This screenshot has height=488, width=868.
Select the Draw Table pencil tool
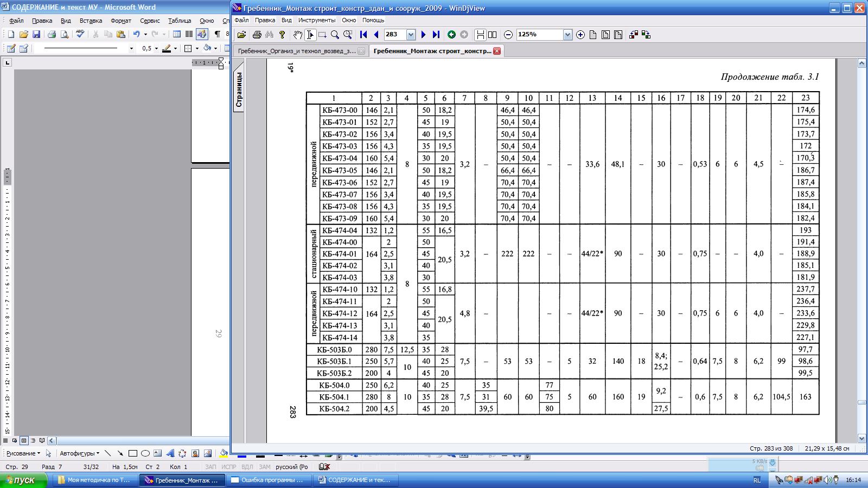(x=11, y=48)
